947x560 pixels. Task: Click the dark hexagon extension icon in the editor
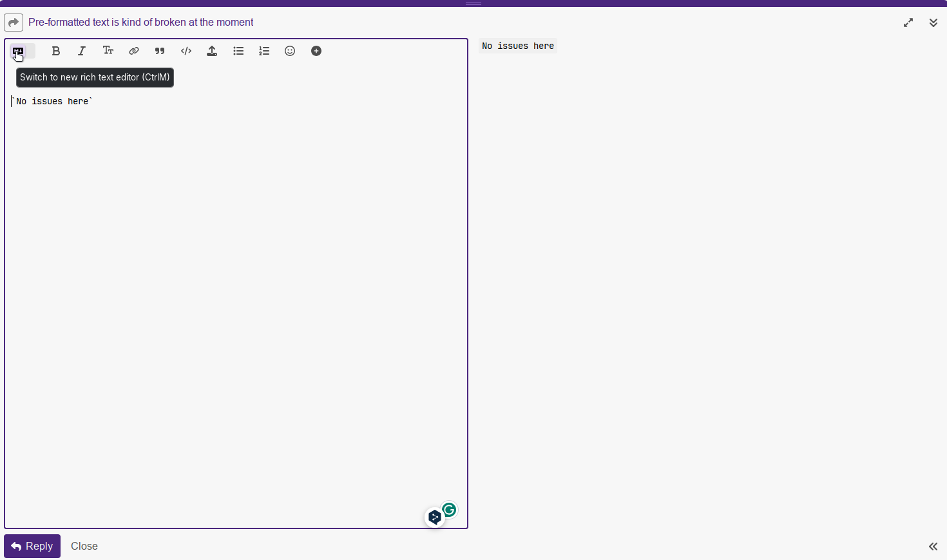tap(435, 517)
